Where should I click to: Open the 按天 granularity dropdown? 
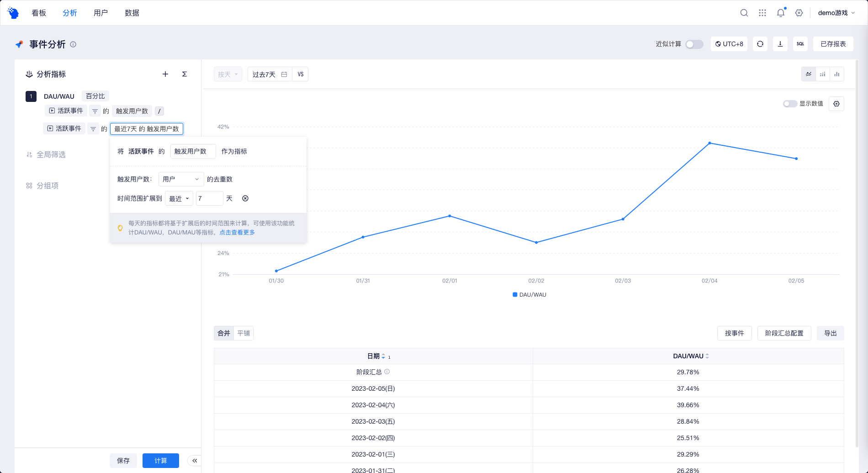228,74
